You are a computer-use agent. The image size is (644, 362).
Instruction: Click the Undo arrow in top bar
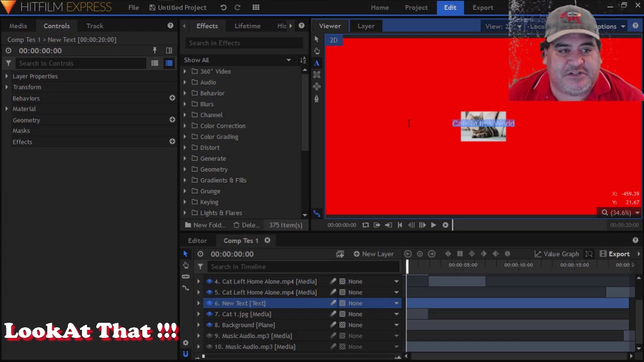pos(223,8)
